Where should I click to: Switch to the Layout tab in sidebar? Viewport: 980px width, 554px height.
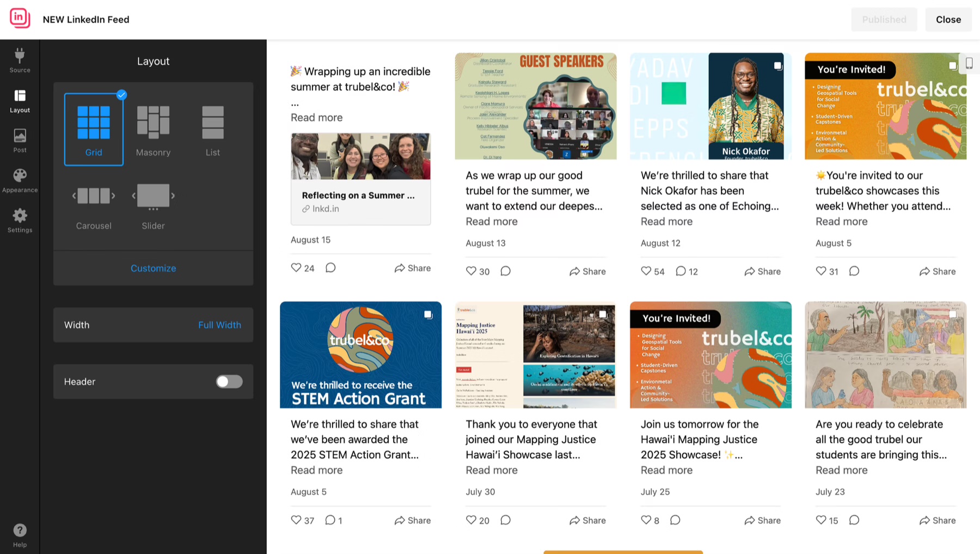(x=20, y=100)
